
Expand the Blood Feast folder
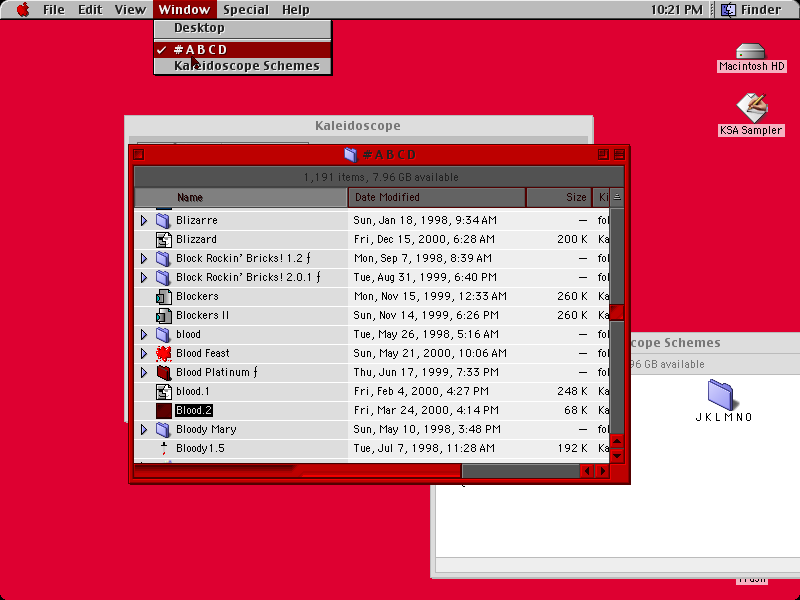coord(144,353)
